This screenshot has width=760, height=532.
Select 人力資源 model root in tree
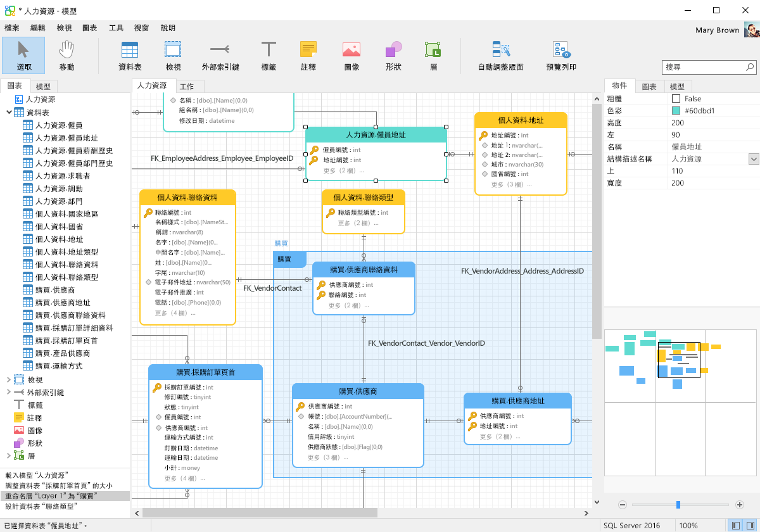point(34,99)
